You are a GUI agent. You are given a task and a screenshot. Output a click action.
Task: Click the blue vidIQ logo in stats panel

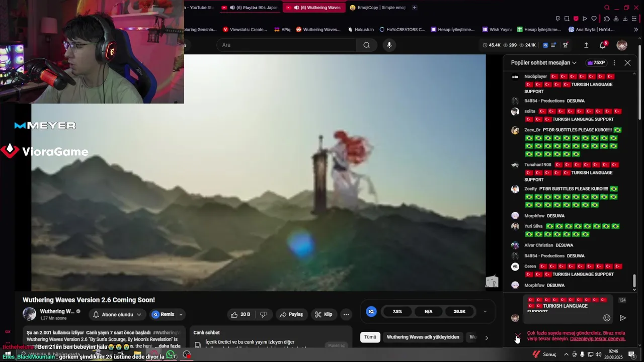pyautogui.click(x=371, y=311)
